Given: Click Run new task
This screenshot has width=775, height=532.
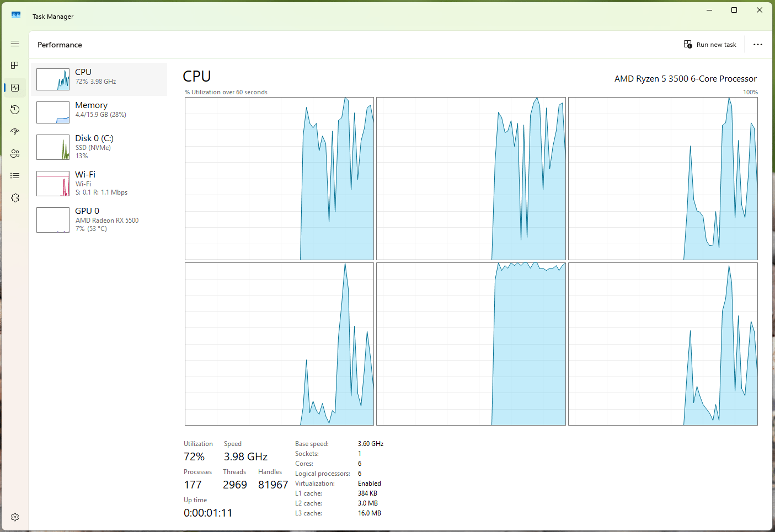Looking at the screenshot, I should pyautogui.click(x=710, y=45).
